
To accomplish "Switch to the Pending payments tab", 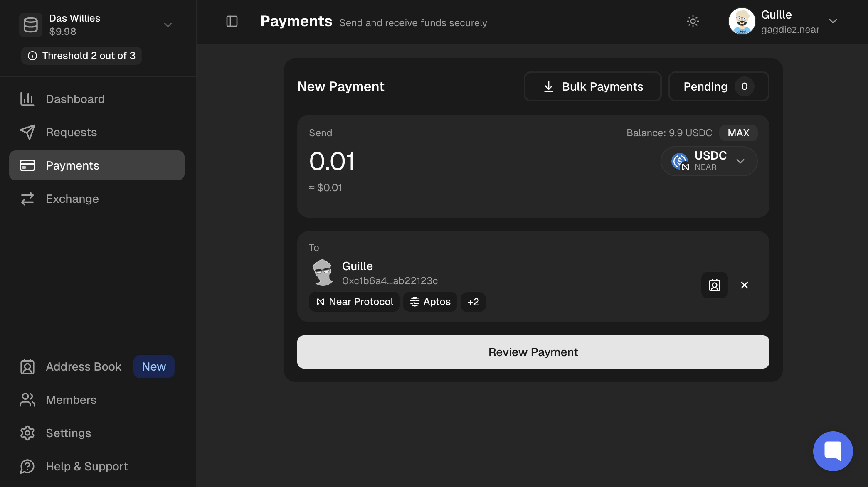I will pyautogui.click(x=718, y=86).
